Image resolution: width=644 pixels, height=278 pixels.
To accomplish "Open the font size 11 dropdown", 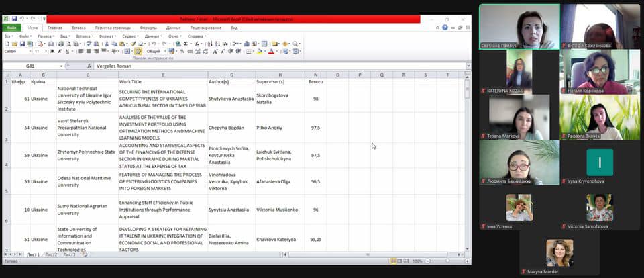I will click(46, 52).
